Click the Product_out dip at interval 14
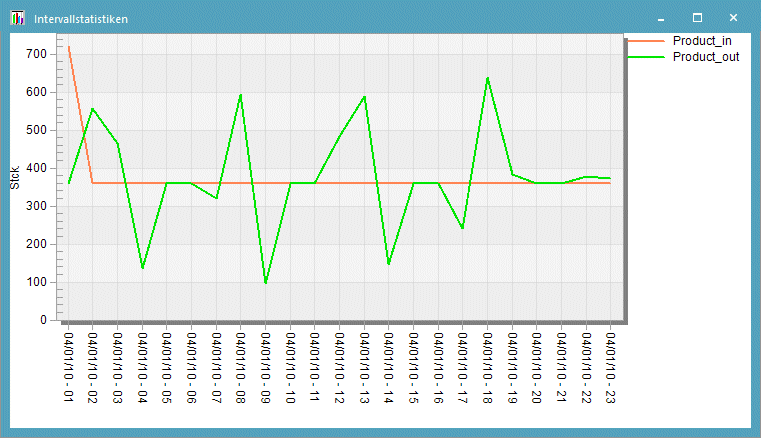The height and width of the screenshot is (438, 761). [x=389, y=264]
